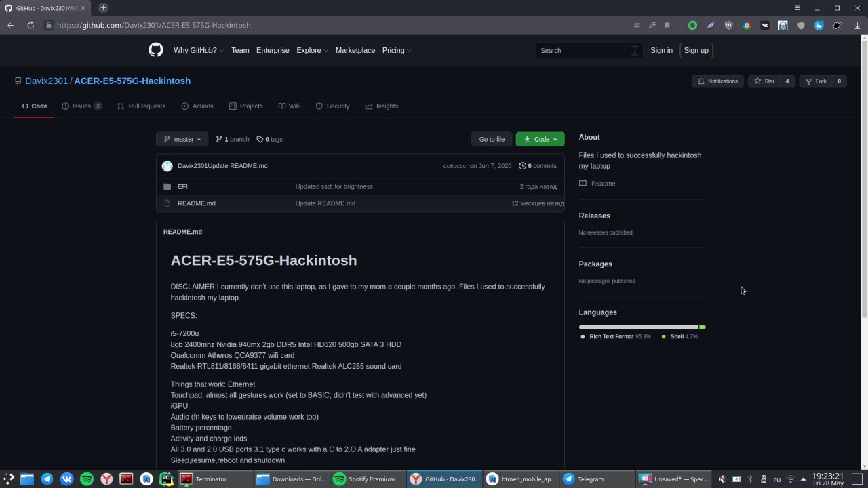Open uBlock Origin extension icon
Screen dimensions: 868x488
(x=728, y=25)
